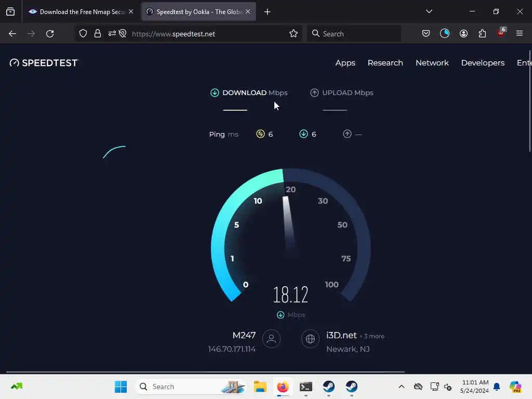Viewport: 532px width, 399px height.
Task: Click the site padlock icon
Action: (x=98, y=34)
